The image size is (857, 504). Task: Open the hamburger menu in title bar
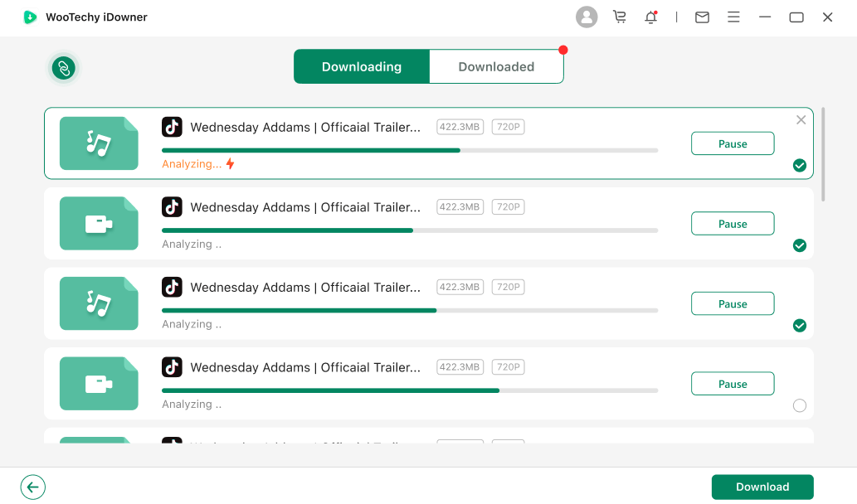(733, 17)
